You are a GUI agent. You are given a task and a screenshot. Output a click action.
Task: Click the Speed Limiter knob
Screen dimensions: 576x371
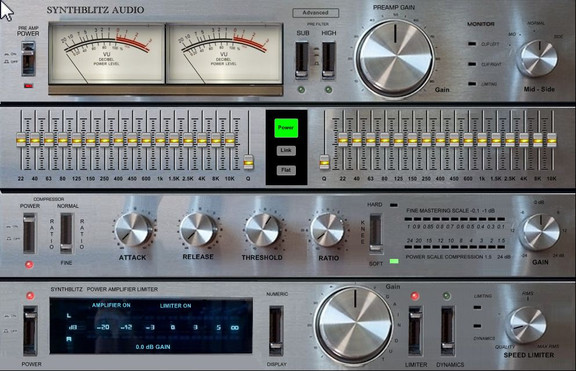tap(526, 325)
